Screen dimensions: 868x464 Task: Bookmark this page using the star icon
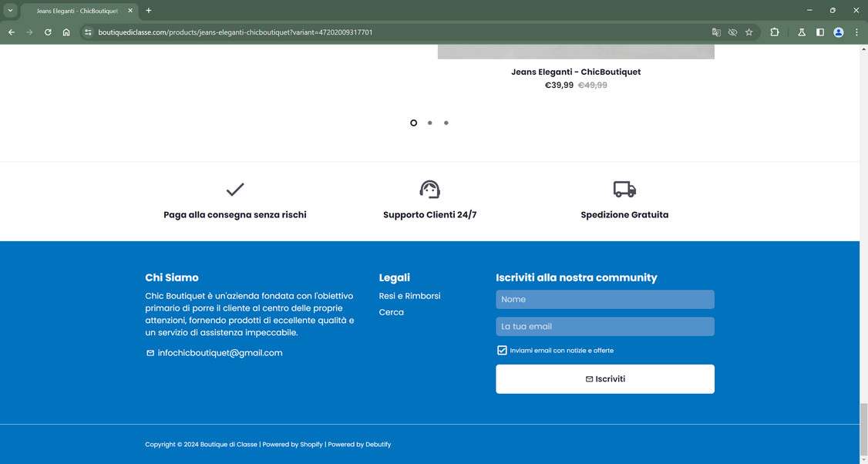click(749, 32)
